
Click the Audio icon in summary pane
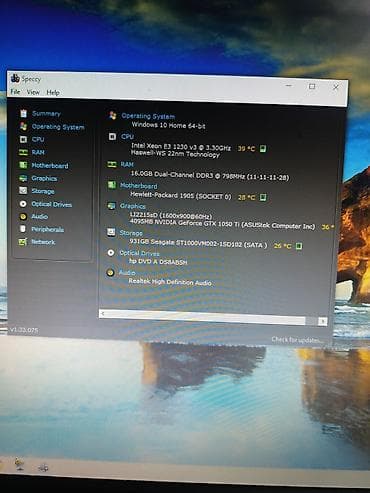[x=110, y=273]
